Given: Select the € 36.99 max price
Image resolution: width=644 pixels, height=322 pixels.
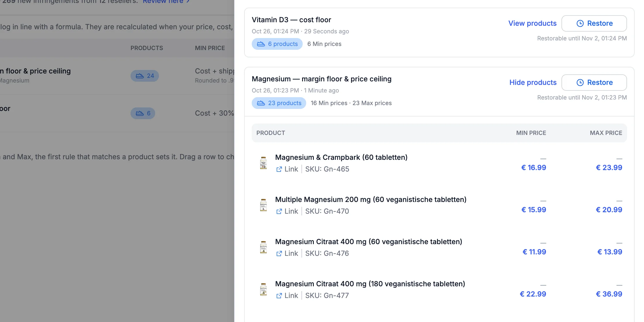Looking at the screenshot, I should tap(609, 294).
